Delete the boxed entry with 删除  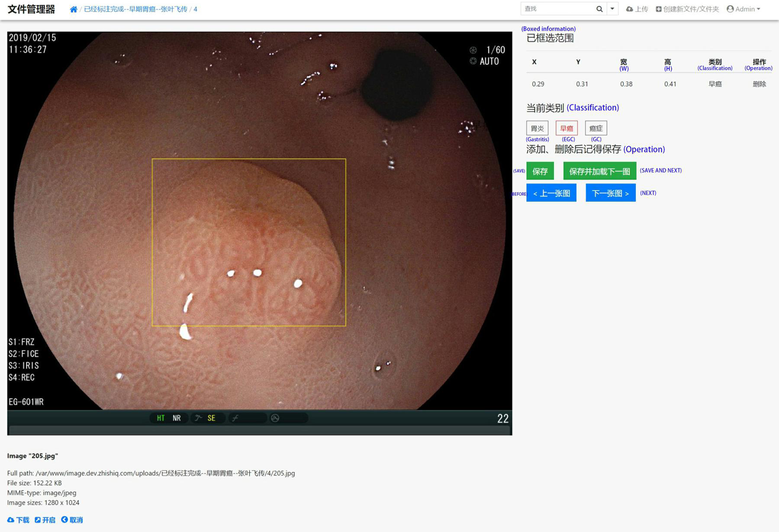click(x=759, y=84)
